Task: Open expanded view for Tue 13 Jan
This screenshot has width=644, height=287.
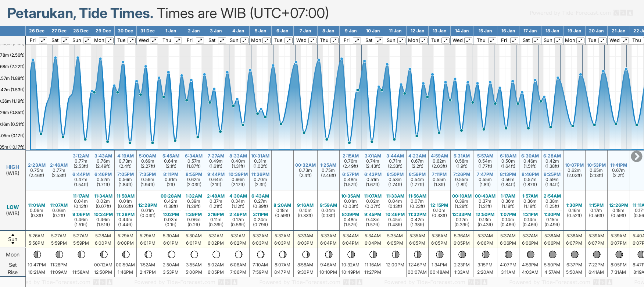Action: pos(445,40)
